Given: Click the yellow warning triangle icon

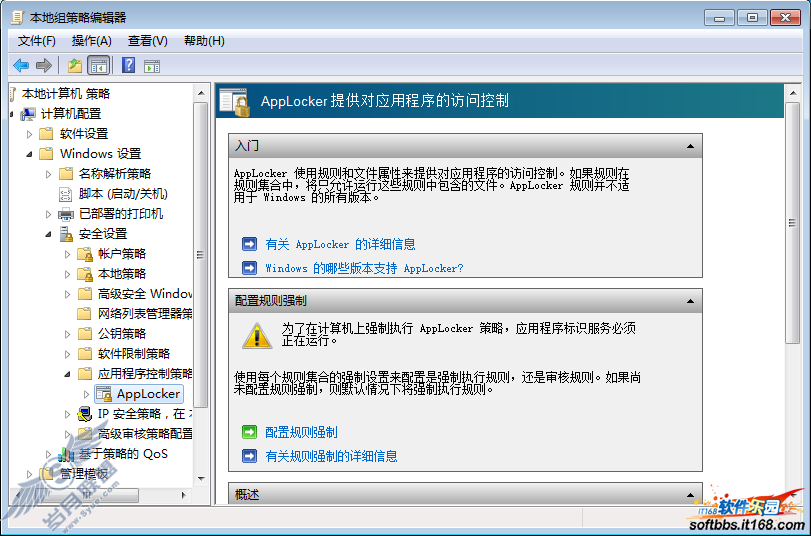Looking at the screenshot, I should tap(257, 336).
